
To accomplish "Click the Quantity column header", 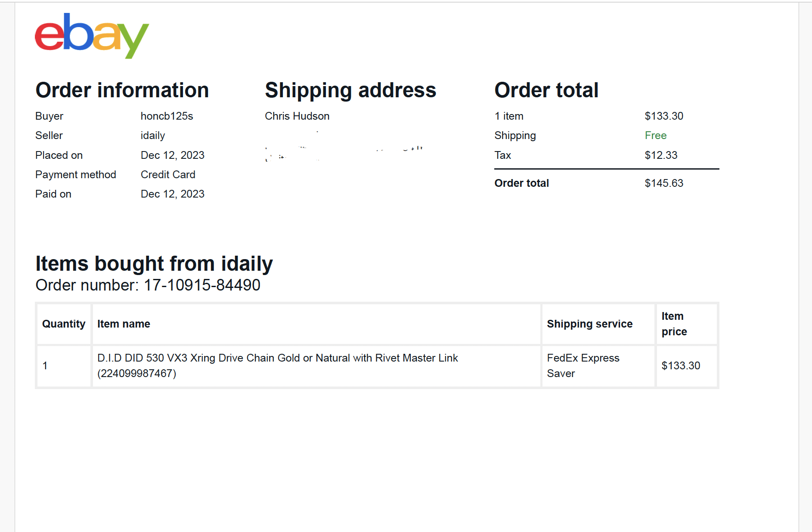I will (64, 324).
